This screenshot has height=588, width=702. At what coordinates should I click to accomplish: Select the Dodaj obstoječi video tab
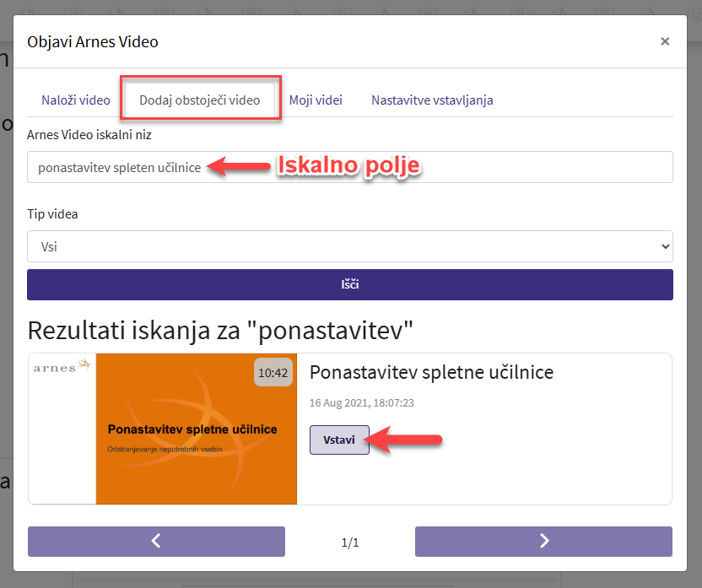click(x=200, y=100)
